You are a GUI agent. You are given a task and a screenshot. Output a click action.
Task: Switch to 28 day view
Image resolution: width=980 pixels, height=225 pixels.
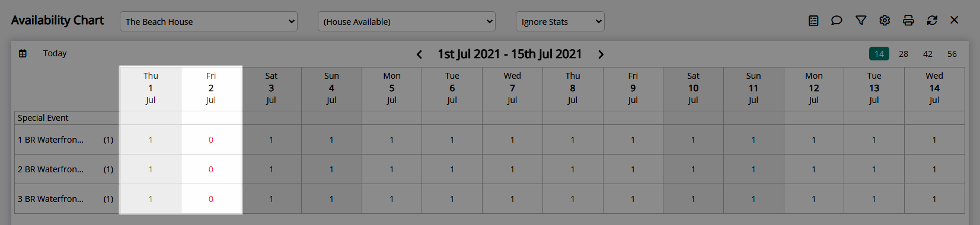pos(904,54)
